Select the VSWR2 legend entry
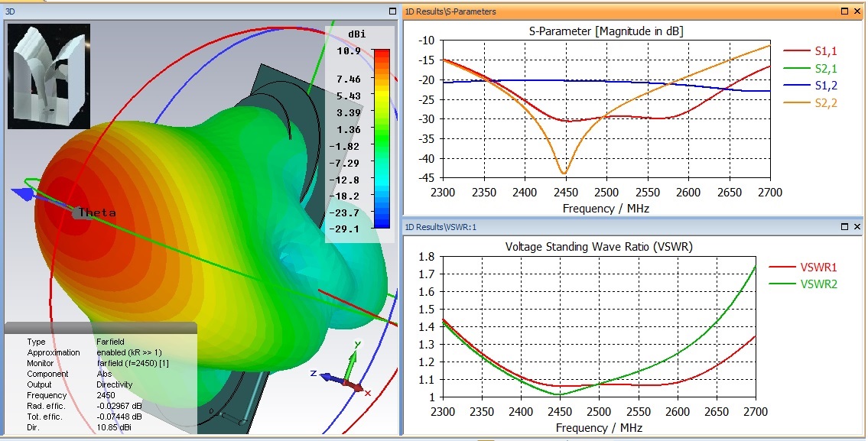This screenshot has height=441, width=868. [x=803, y=284]
